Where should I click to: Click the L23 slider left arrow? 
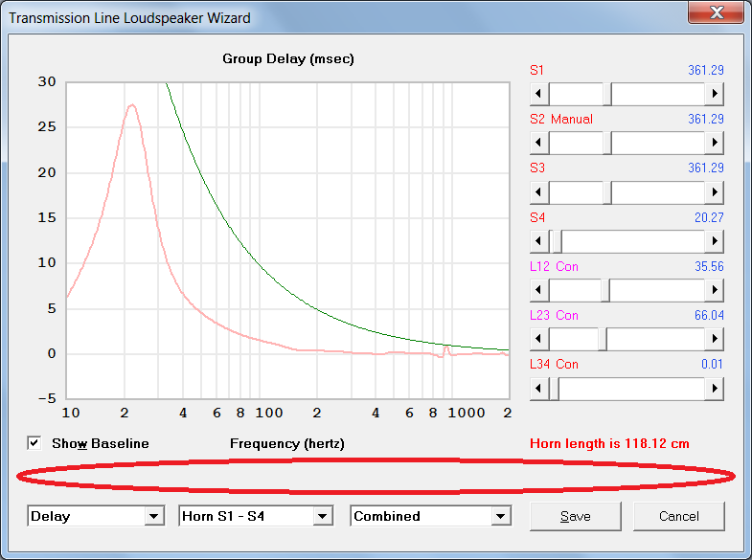pos(539,339)
